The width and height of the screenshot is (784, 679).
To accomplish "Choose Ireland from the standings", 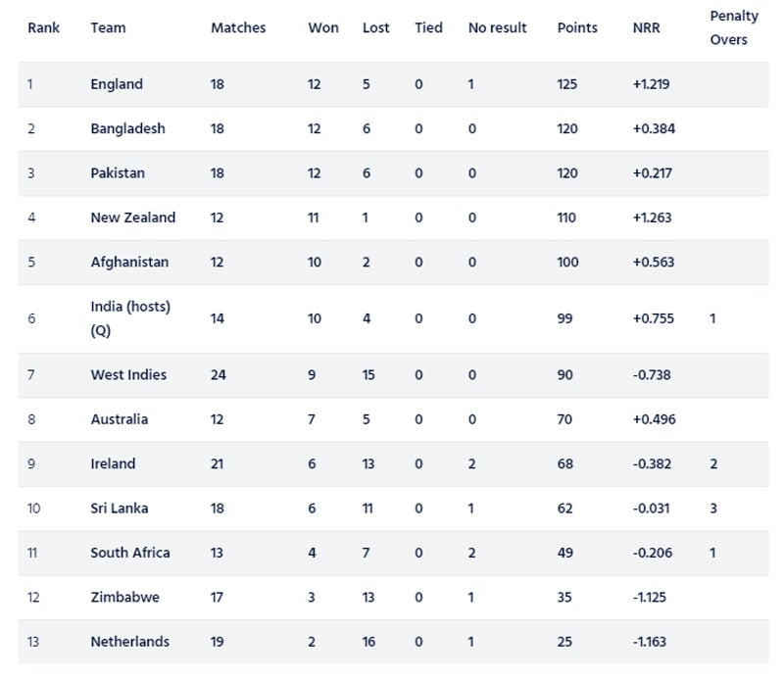I will (113, 463).
